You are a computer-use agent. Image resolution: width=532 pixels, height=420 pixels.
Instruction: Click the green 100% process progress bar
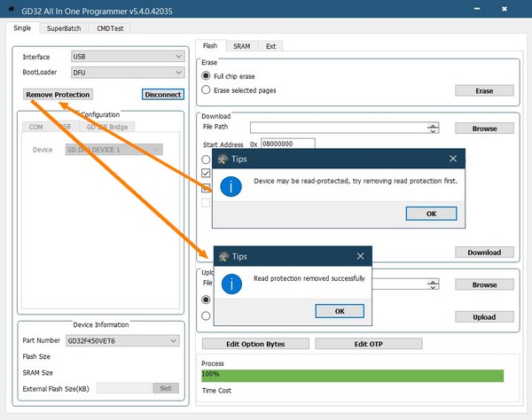coord(353,376)
